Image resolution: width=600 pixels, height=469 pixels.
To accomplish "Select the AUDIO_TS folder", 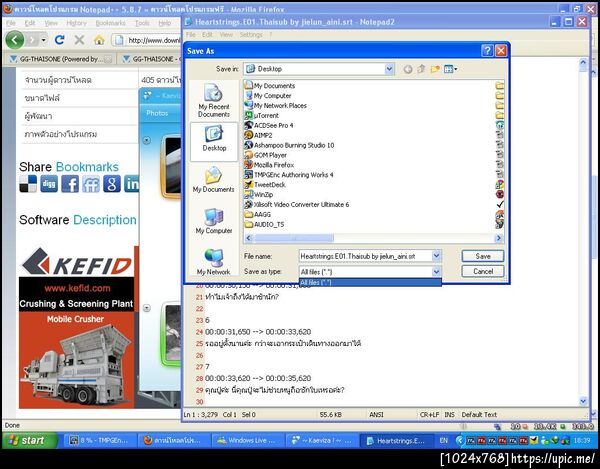I will point(265,225).
